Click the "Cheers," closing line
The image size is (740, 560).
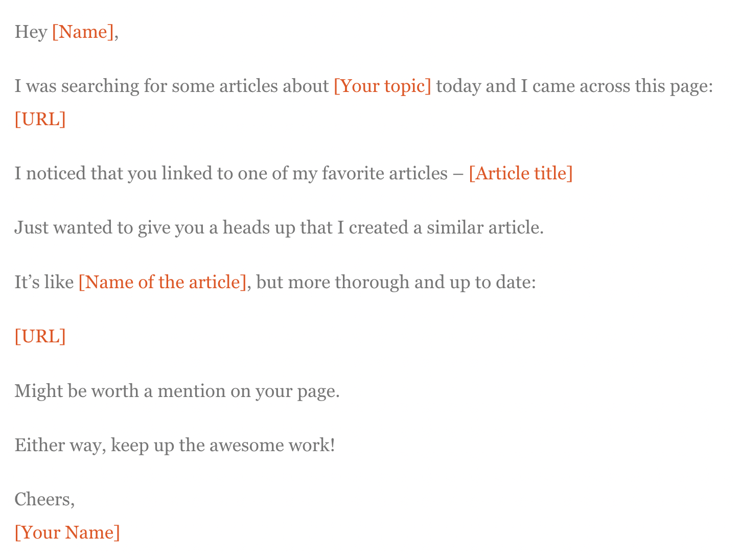(44, 499)
